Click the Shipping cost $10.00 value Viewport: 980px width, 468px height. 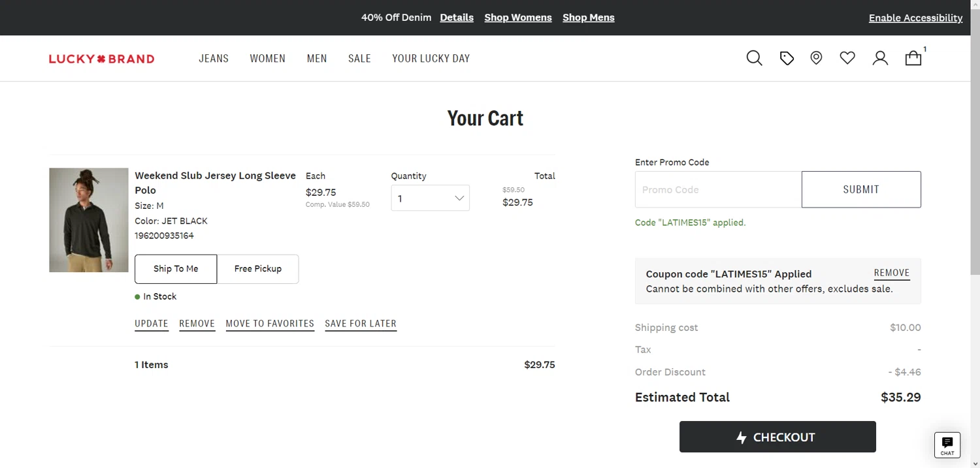click(x=906, y=328)
